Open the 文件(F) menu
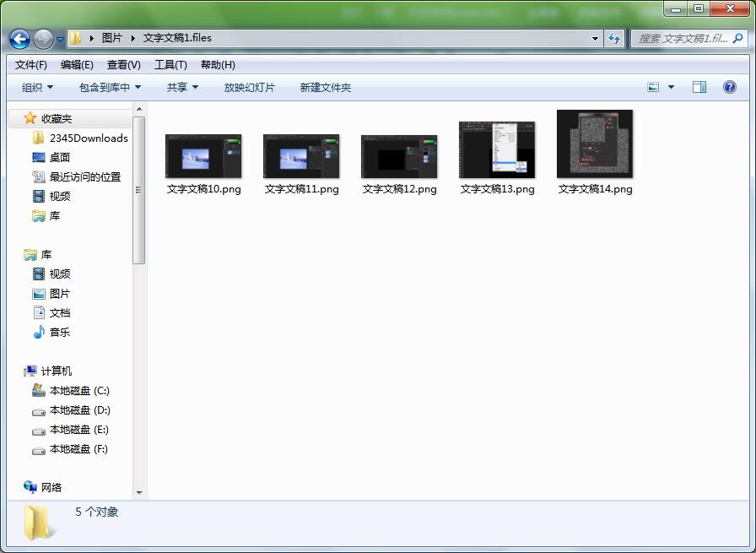This screenshot has height=553, width=756. coord(31,65)
